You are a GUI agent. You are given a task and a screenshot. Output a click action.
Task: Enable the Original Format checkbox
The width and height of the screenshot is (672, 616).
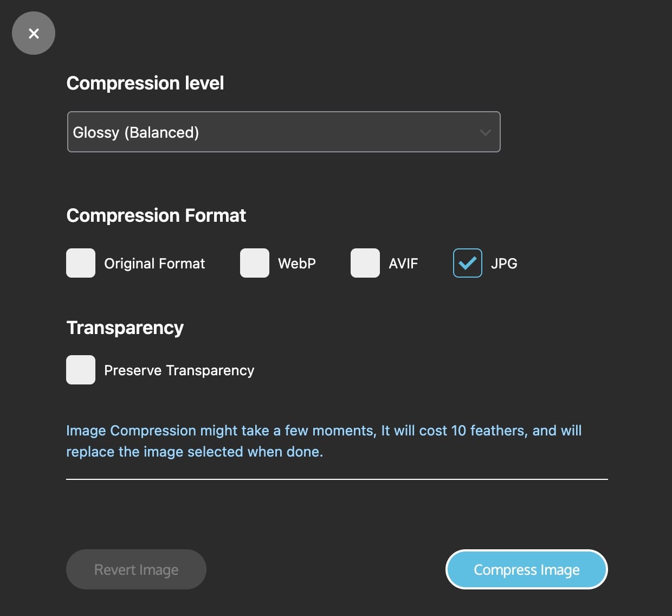(x=80, y=263)
